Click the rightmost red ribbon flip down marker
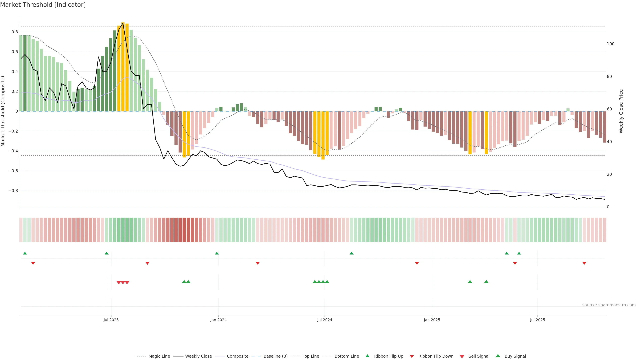The height and width of the screenshot is (362, 644). point(584,263)
